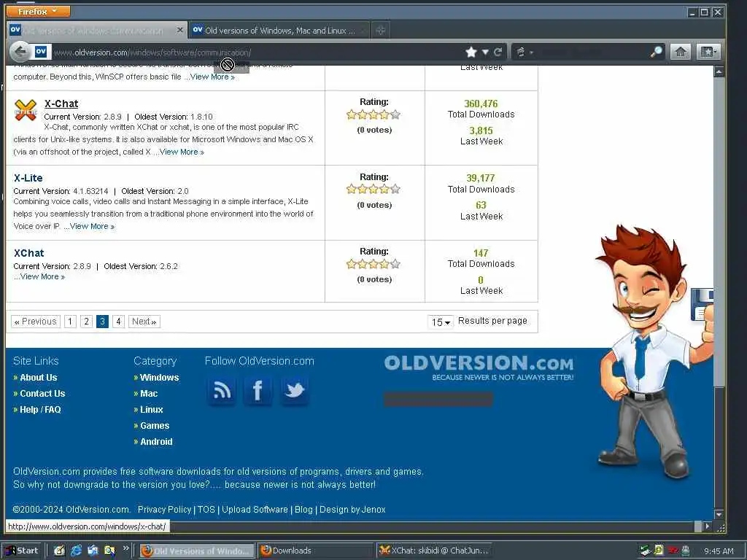Image resolution: width=747 pixels, height=560 pixels.
Task: Open the Design by Jenox link
Action: (352, 510)
